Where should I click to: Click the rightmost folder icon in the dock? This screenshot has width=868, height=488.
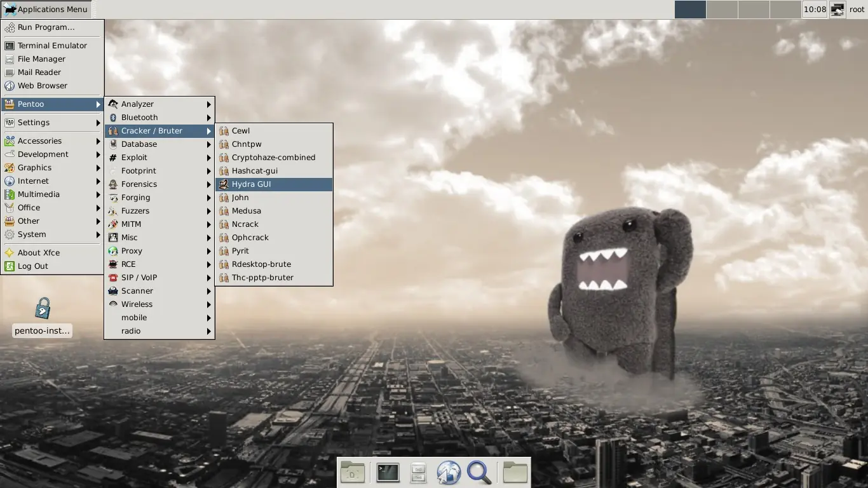(515, 472)
